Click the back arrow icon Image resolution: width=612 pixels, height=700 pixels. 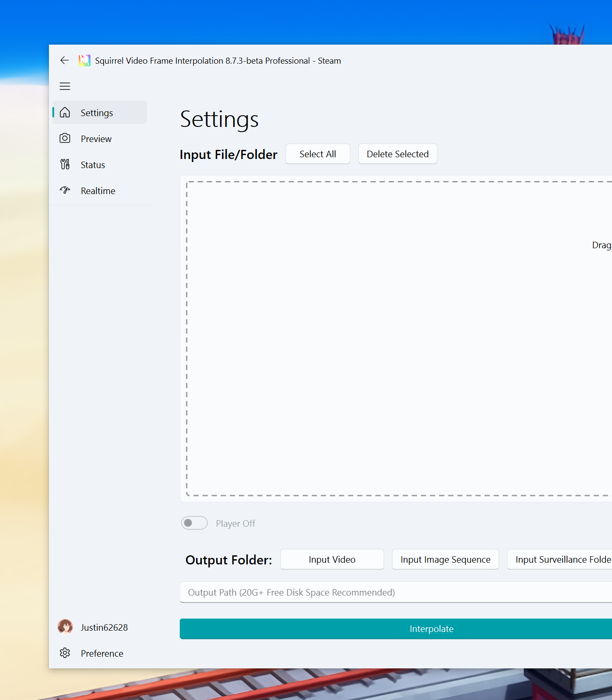click(65, 61)
